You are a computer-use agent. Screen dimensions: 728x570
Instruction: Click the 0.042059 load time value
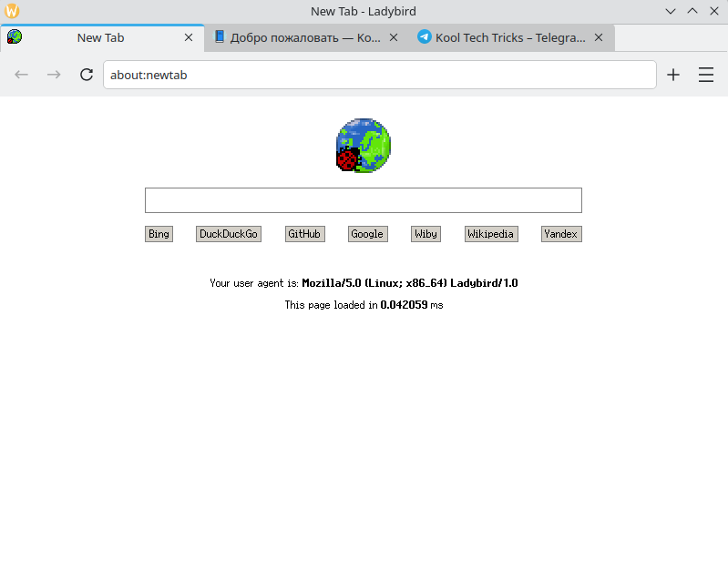click(404, 305)
